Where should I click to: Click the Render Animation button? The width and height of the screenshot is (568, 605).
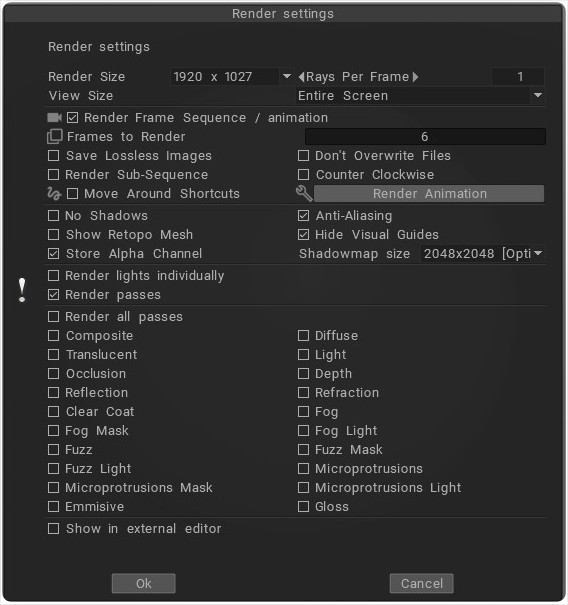429,193
